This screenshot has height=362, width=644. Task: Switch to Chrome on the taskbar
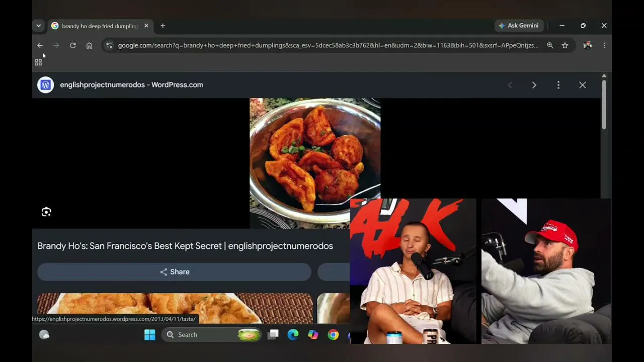333,335
